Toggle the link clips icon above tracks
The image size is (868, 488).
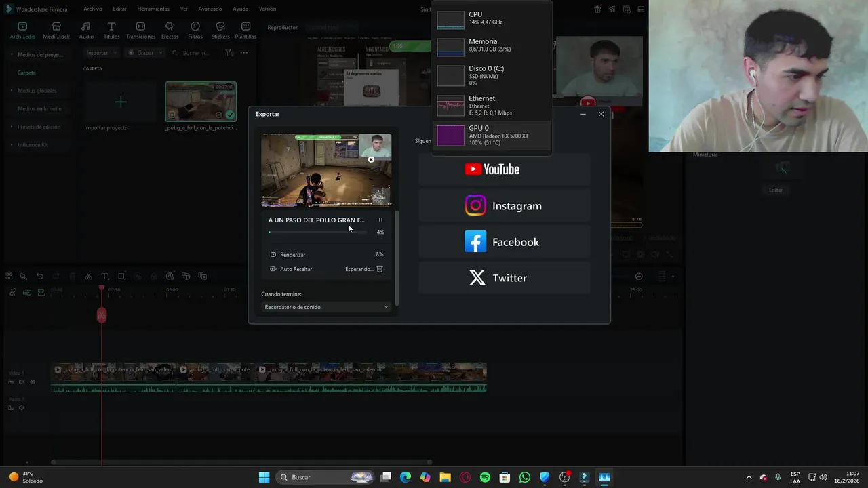click(13, 292)
